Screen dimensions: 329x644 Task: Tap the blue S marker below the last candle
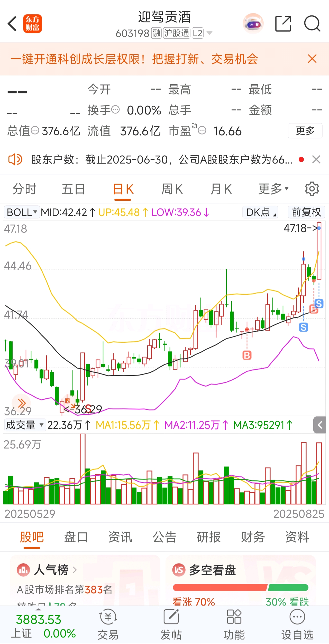tap(319, 304)
